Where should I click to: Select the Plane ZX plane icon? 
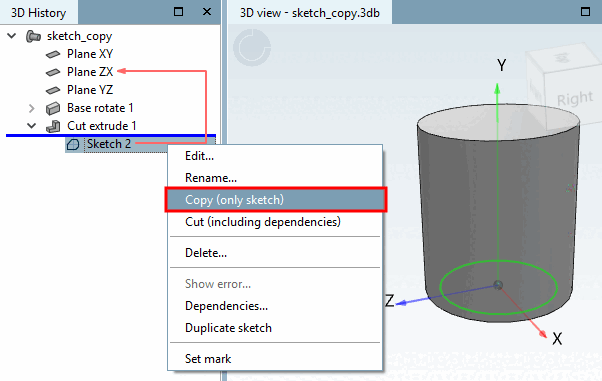pos(53,72)
